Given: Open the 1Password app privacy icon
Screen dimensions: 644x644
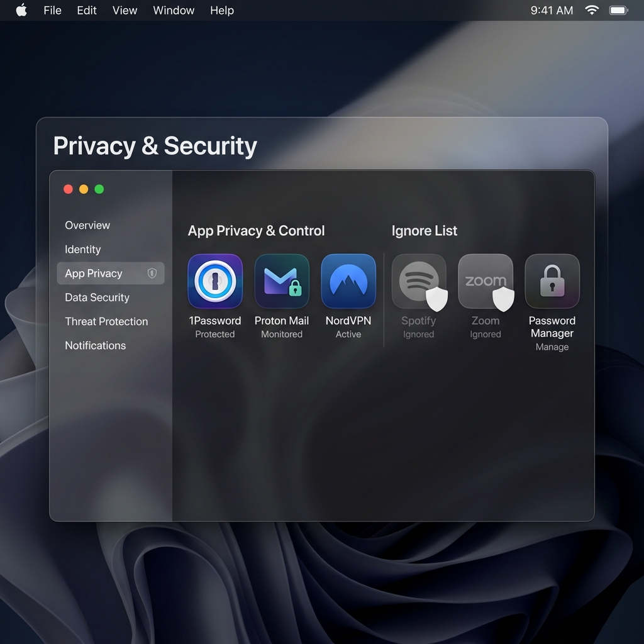Looking at the screenshot, I should [x=215, y=280].
